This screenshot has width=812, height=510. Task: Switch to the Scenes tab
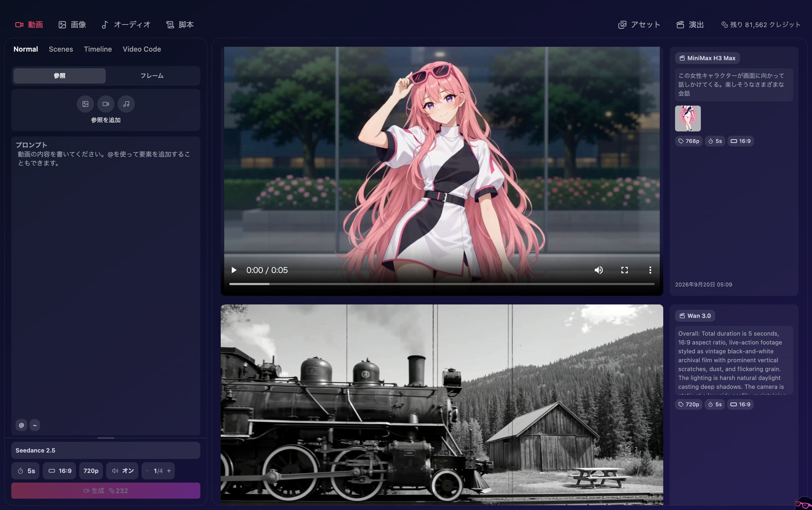pyautogui.click(x=61, y=49)
